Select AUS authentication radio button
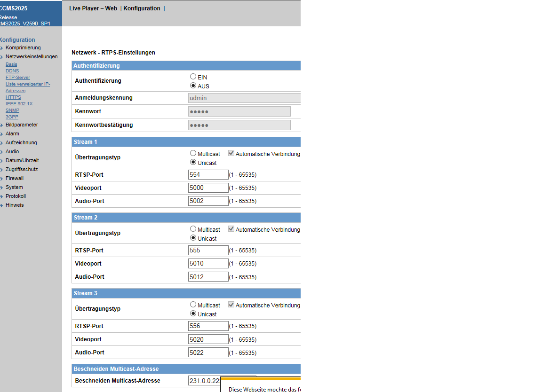The height and width of the screenshot is (392, 542). [193, 86]
